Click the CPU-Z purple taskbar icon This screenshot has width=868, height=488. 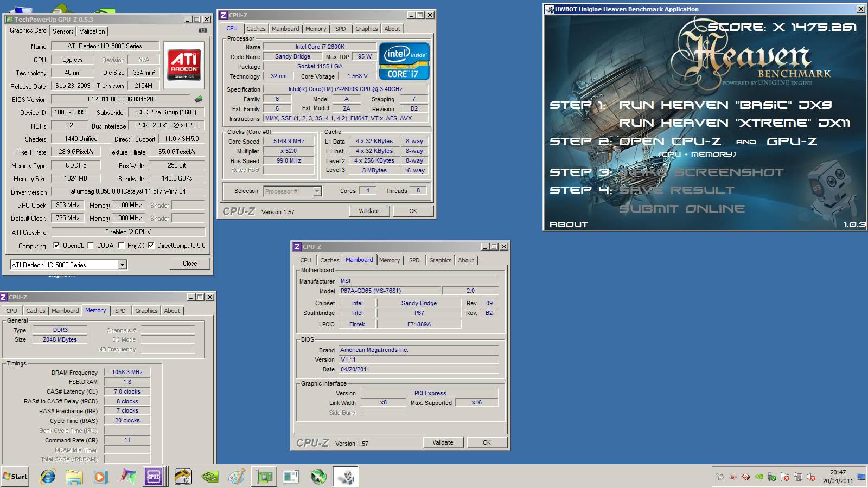[154, 477]
